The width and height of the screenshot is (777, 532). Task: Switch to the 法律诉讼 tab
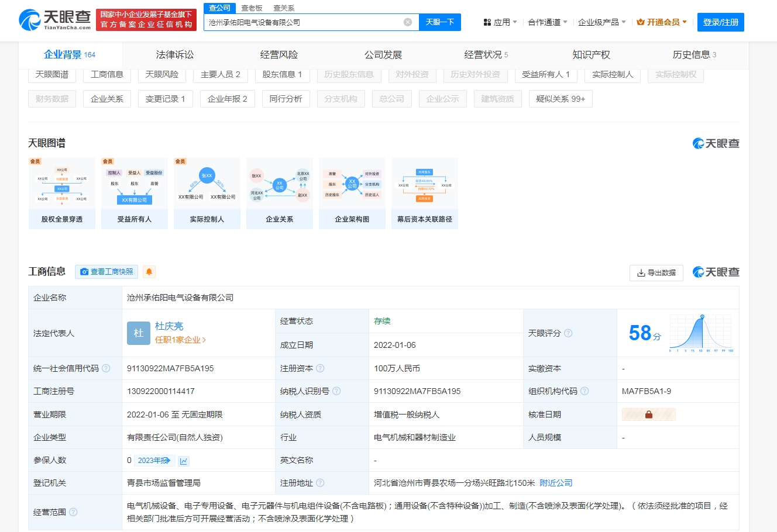click(175, 55)
